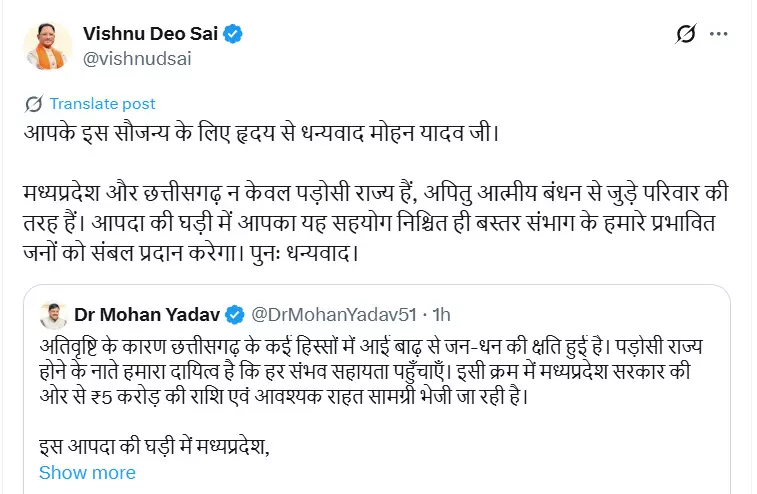Click the Grok icon beside the post
This screenshot has width=757, height=494.
(685, 35)
